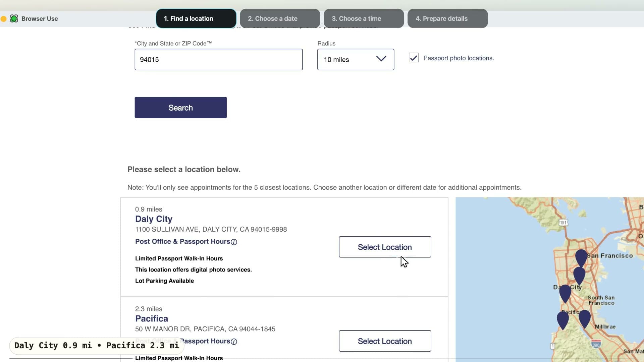
Task: Click the Highway 1 shield on map
Action: (552, 346)
